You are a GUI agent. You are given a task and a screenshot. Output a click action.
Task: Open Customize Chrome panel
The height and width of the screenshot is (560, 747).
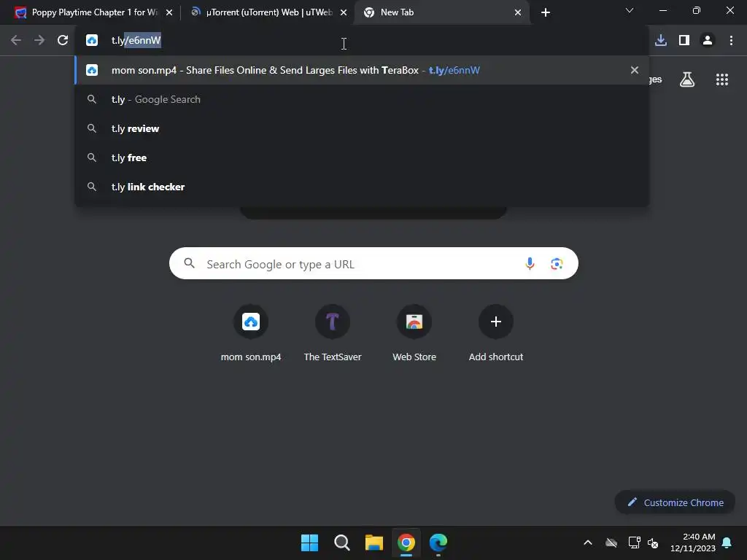point(675,502)
